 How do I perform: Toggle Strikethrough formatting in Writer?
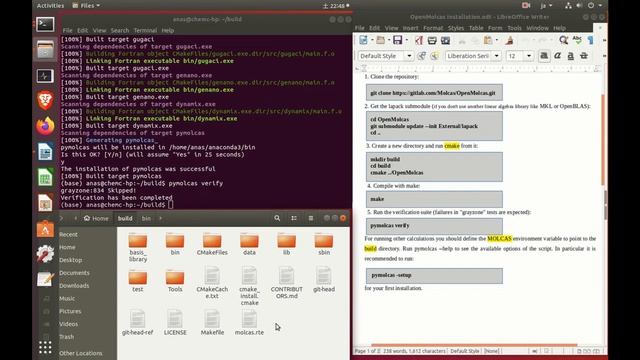tap(584, 56)
